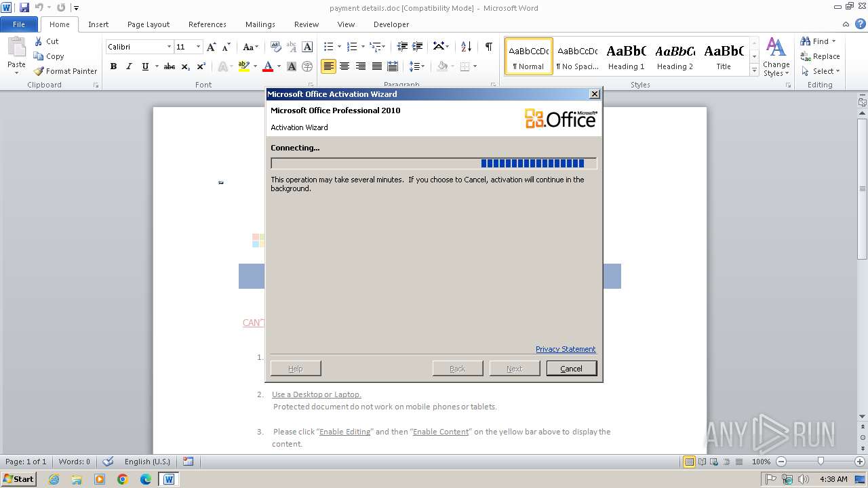This screenshot has width=868, height=488.
Task: Switch to Draft view
Action: click(x=738, y=462)
